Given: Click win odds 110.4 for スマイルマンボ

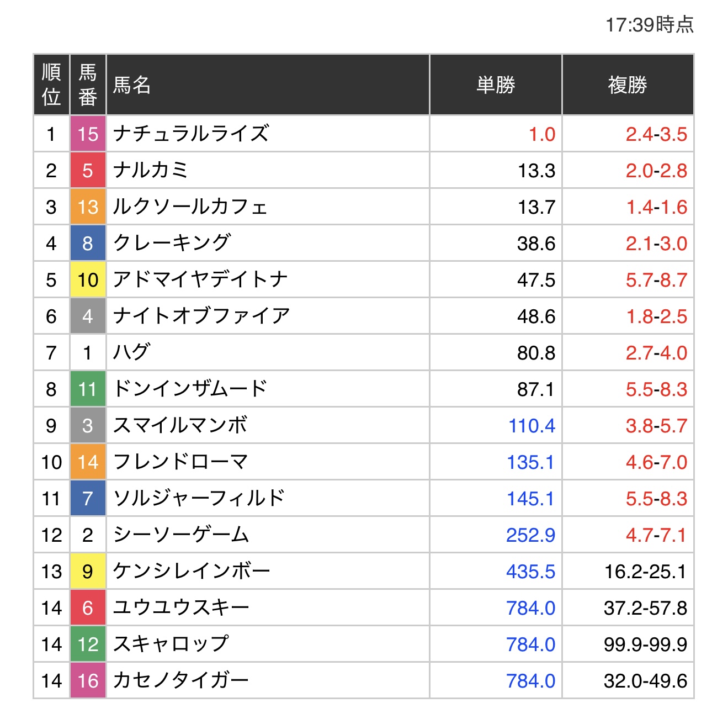Looking at the screenshot, I should 532,426.
